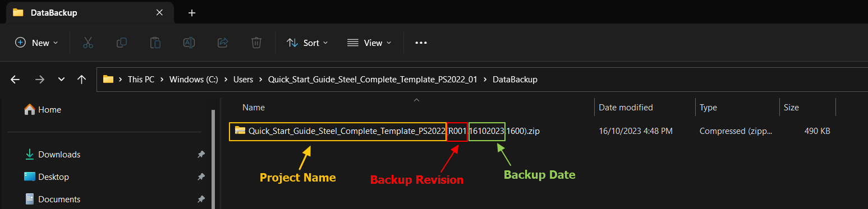Click the Copy icon in toolbar
The height and width of the screenshot is (209, 868).
coord(121,43)
